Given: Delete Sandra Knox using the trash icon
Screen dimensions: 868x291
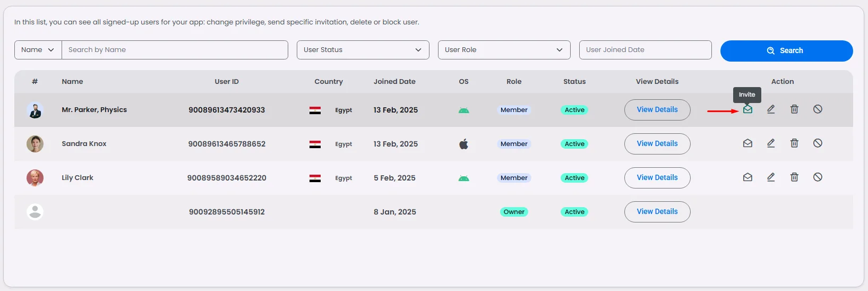Looking at the screenshot, I should (794, 143).
